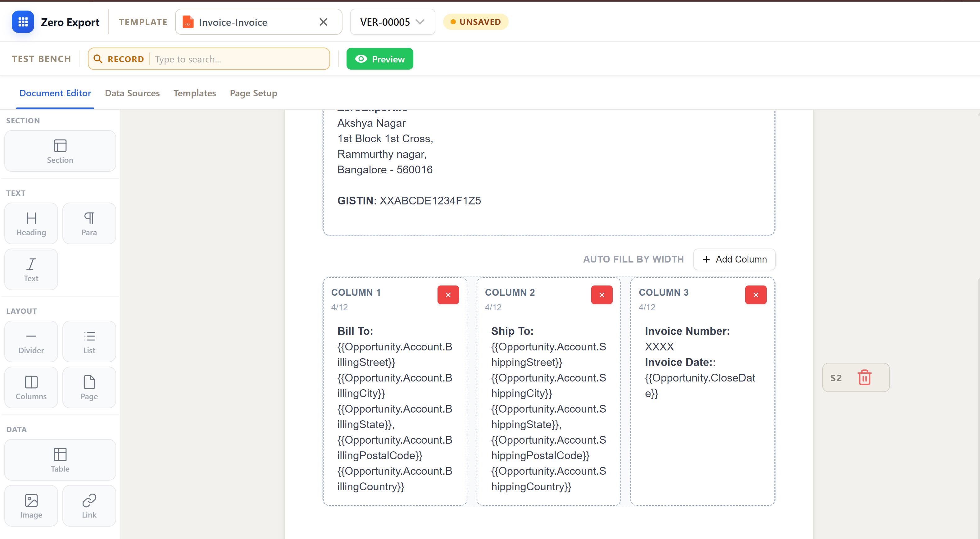Focus the record search input field

(240, 59)
